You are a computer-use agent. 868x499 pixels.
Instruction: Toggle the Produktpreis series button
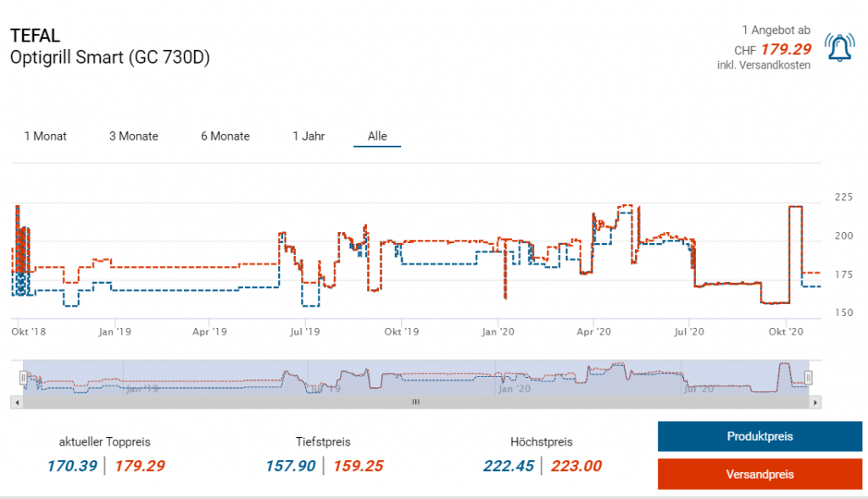click(x=759, y=436)
